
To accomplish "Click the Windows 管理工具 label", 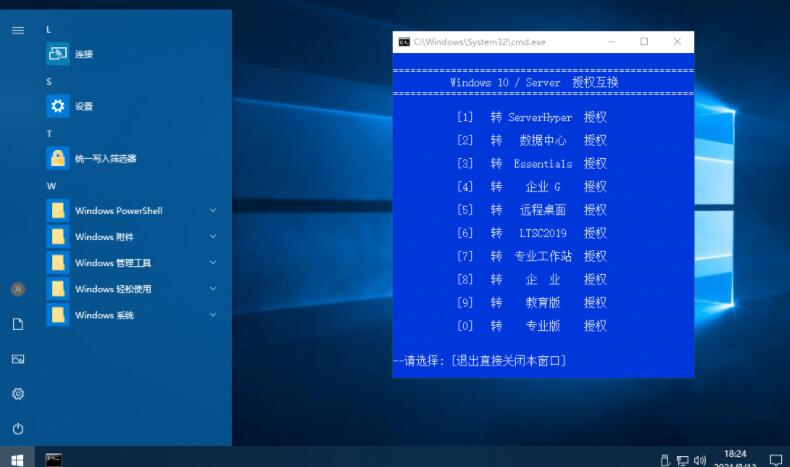I will click(113, 263).
